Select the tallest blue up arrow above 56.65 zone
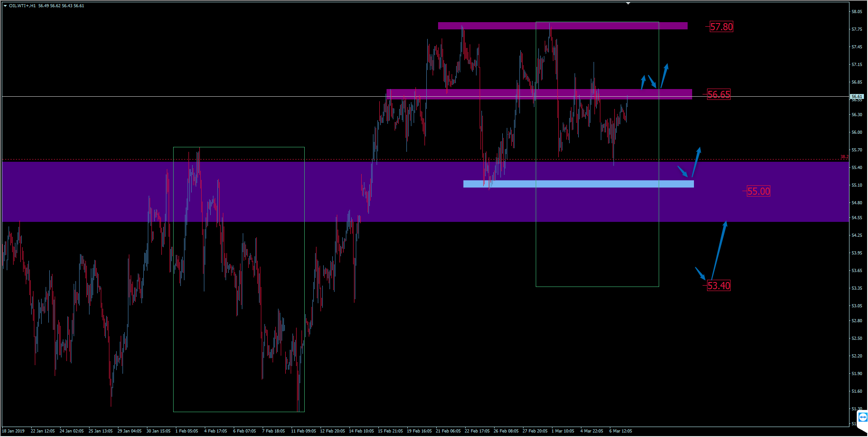Viewport: 868px width, 437px height. coord(664,75)
